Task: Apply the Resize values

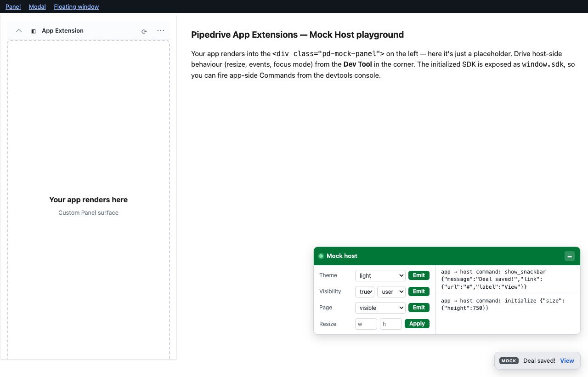Action: click(417, 324)
